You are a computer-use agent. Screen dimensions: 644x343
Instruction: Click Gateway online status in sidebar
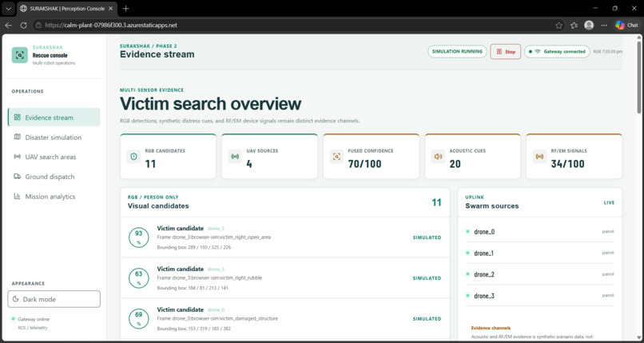coord(34,319)
